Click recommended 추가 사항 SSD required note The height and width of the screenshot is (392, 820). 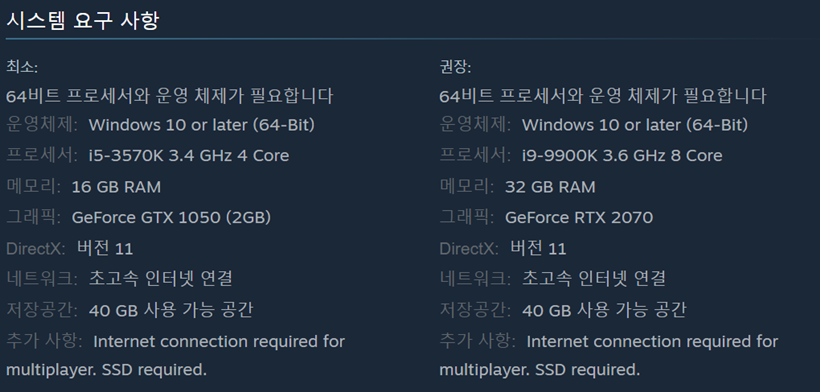pyautogui.click(x=609, y=355)
